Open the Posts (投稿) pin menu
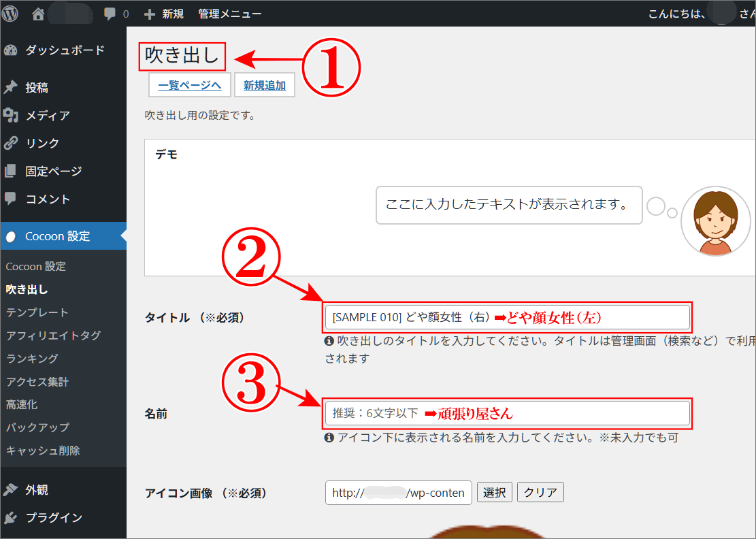This screenshot has height=539, width=756. point(36,88)
